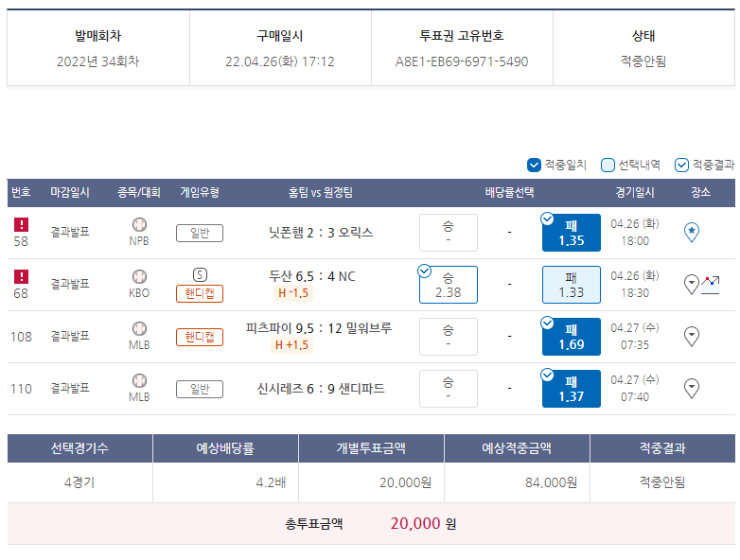
Task: Click NPB baseball icon in row 58
Action: click(139, 224)
